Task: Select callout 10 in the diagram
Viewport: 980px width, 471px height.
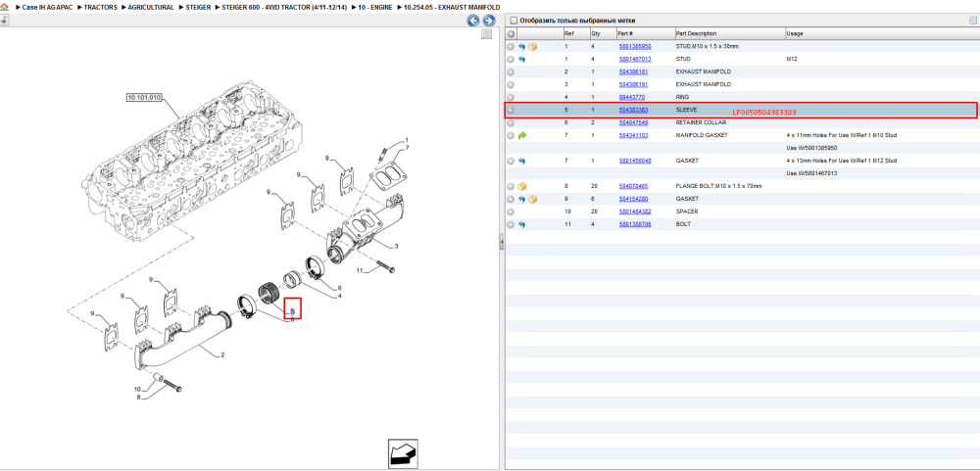Action: (x=138, y=389)
